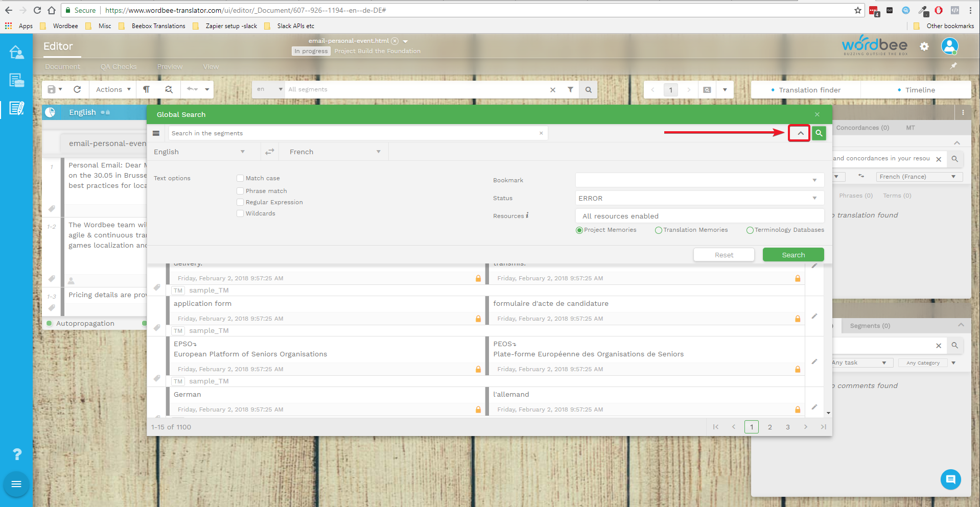Switch to the QA Checks tab
Image resolution: width=980 pixels, height=507 pixels.
pyautogui.click(x=119, y=66)
